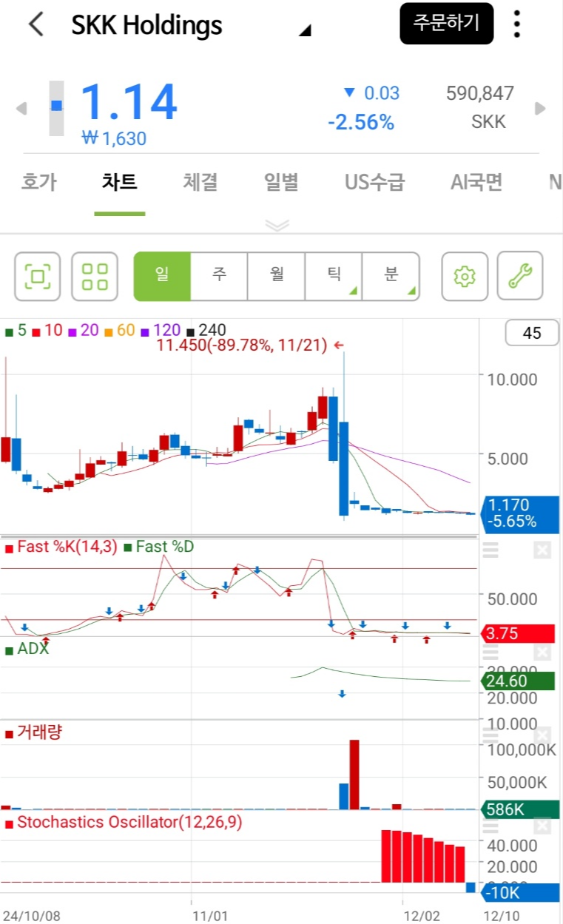
Task: Tap the 12/02 date axis label
Action: pyautogui.click(x=422, y=916)
